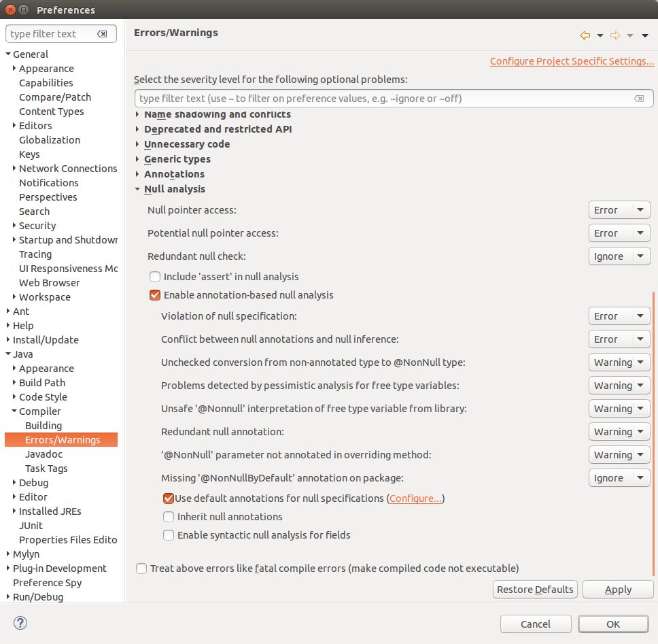Select Build Path under Java

pos(42,383)
